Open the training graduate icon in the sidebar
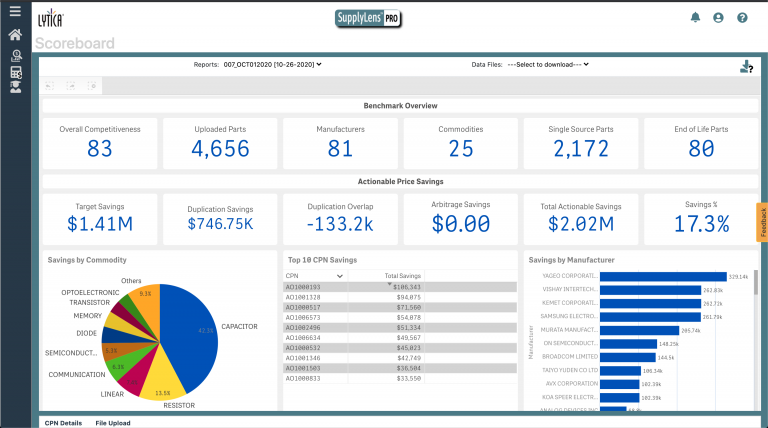The height and width of the screenshot is (428, 768). point(16,87)
